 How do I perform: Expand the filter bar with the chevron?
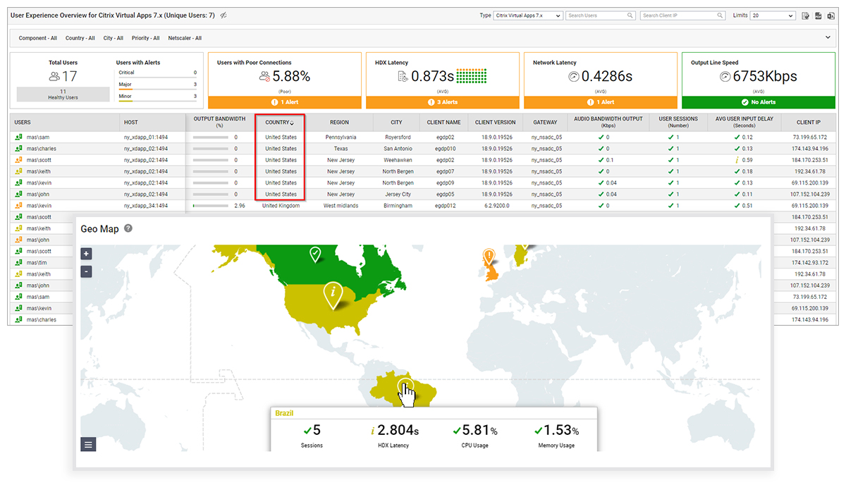[828, 37]
